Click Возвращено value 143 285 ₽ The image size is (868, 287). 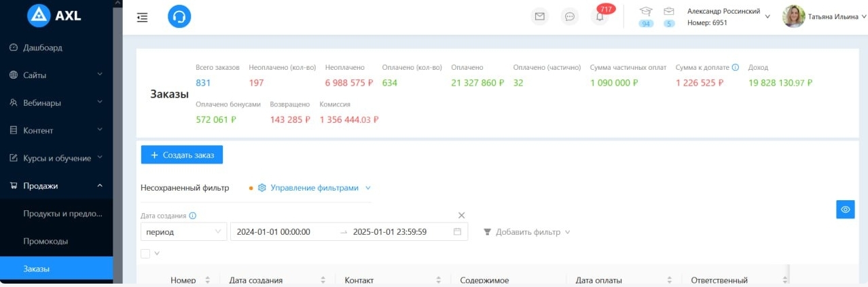click(290, 119)
